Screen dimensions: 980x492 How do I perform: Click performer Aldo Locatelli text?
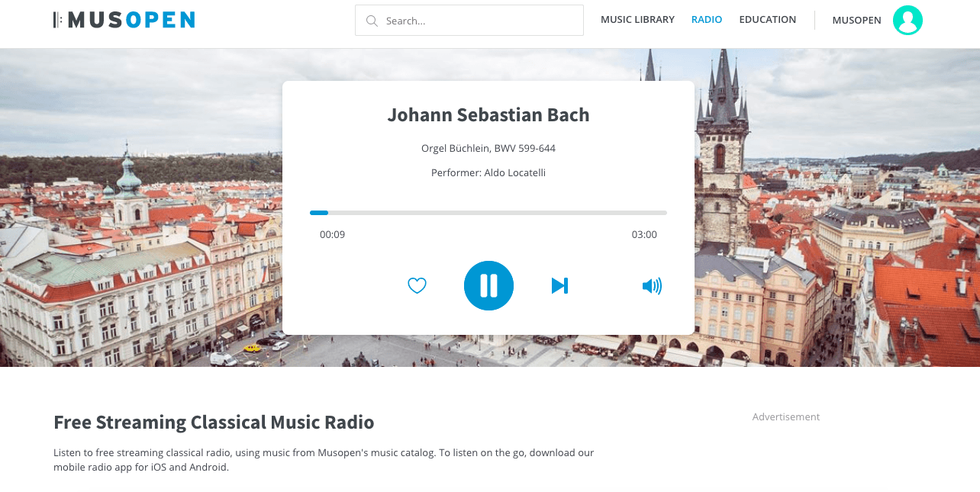coord(488,173)
